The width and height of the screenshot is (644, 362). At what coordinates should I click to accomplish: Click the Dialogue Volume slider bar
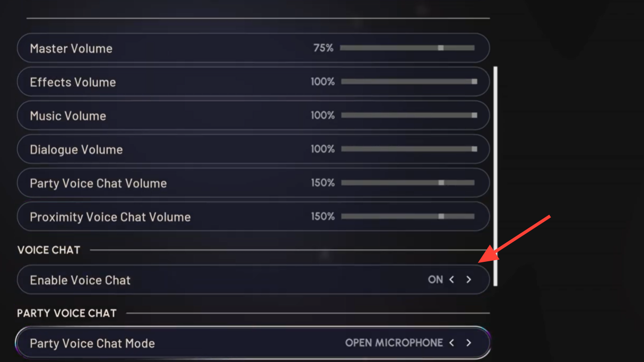(408, 149)
